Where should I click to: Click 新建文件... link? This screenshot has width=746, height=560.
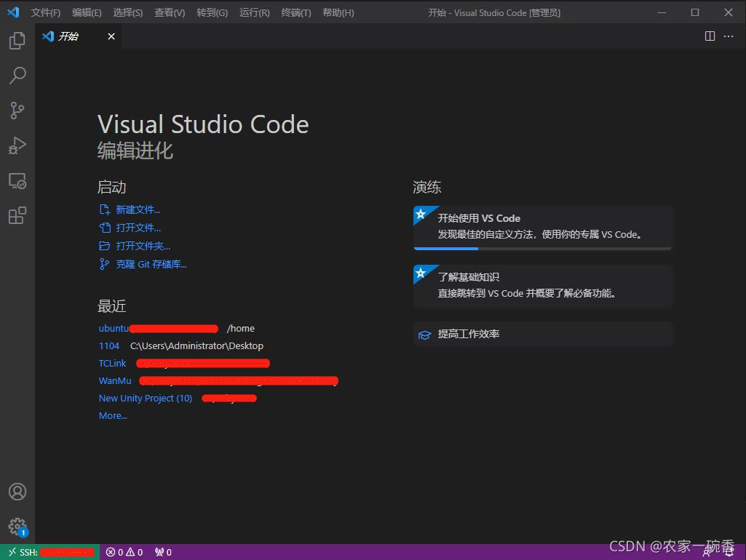tap(138, 209)
